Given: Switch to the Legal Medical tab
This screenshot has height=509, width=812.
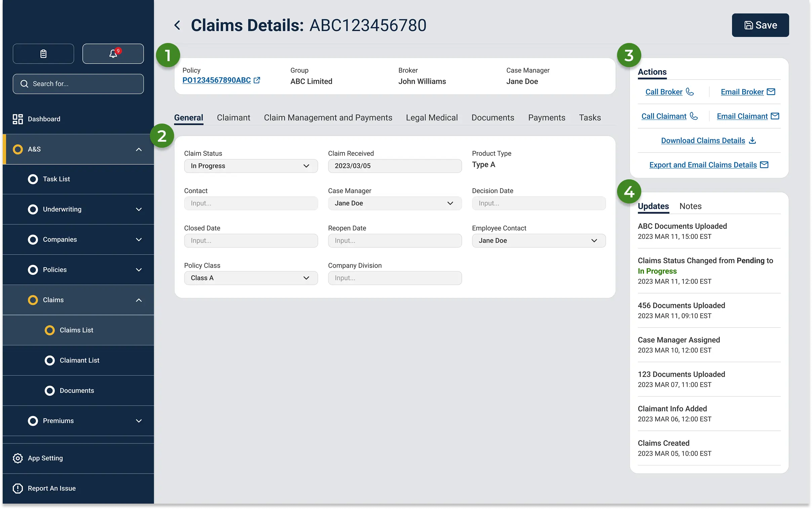Looking at the screenshot, I should [x=432, y=118].
